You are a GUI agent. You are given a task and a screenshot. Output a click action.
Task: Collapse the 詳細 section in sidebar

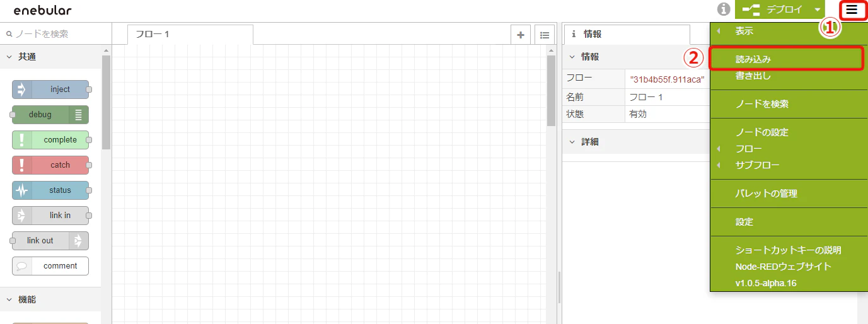635,142
